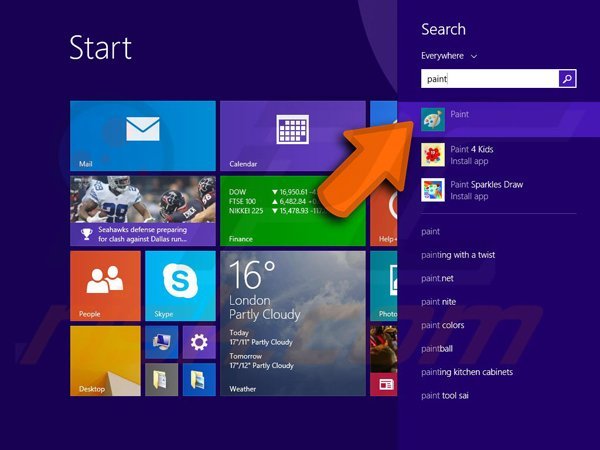Open the This PC computer tile
The width and height of the screenshot is (600, 450).
pos(161,342)
